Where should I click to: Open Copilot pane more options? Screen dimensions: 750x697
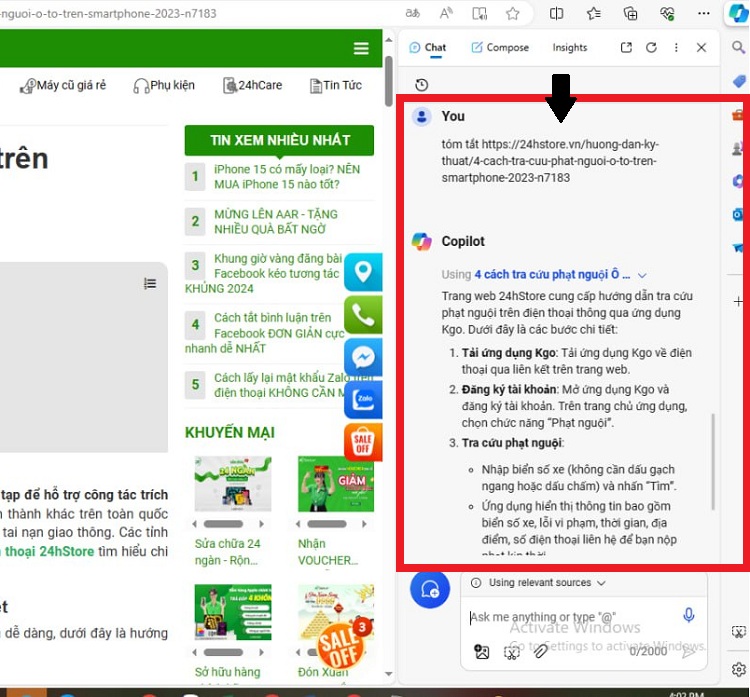click(676, 47)
